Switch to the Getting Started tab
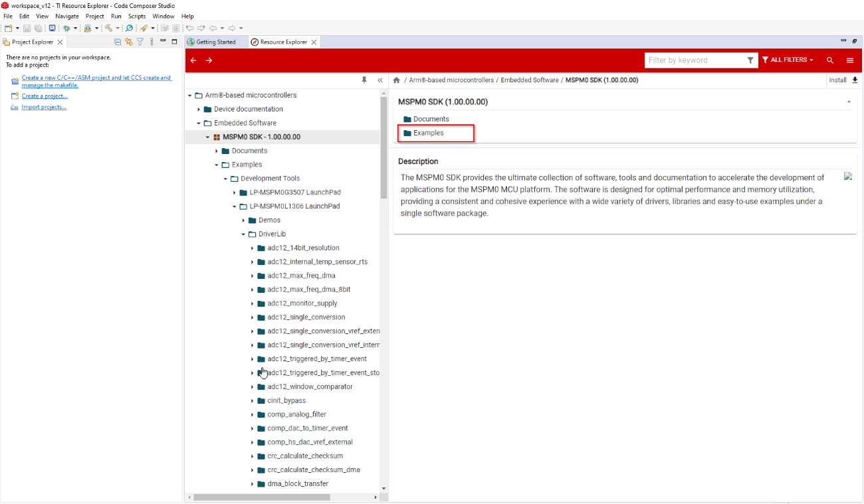 coord(215,42)
